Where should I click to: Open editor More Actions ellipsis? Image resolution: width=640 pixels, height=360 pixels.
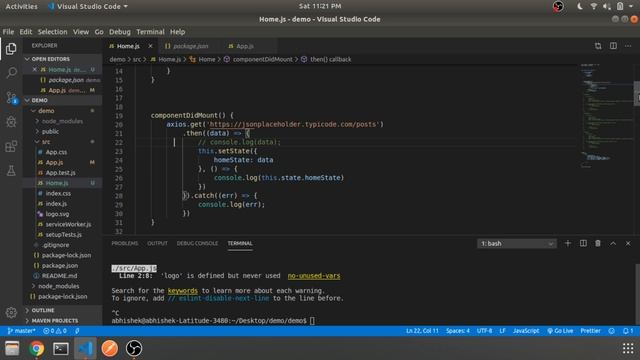coord(628,46)
